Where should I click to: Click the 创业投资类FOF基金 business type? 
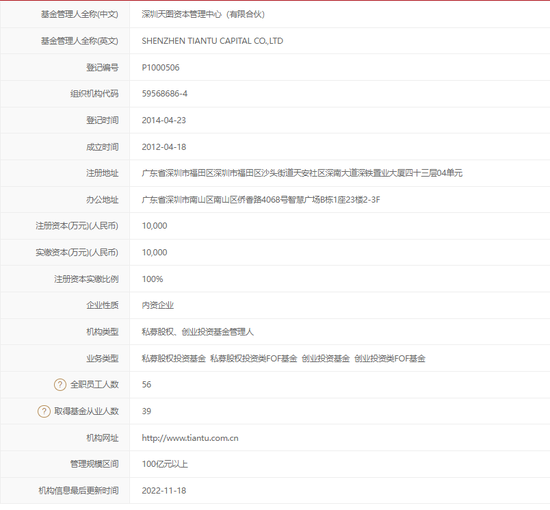coord(390,358)
